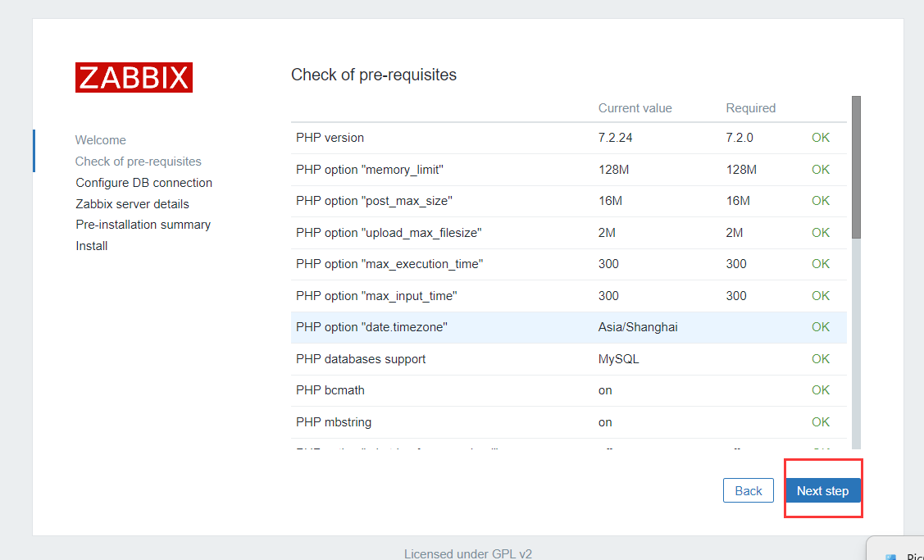Click the on value for PHP mbstring
This screenshot has height=560, width=924.
605,422
